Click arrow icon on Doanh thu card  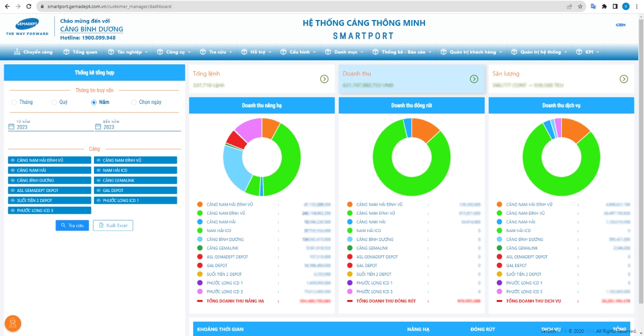[x=474, y=79]
